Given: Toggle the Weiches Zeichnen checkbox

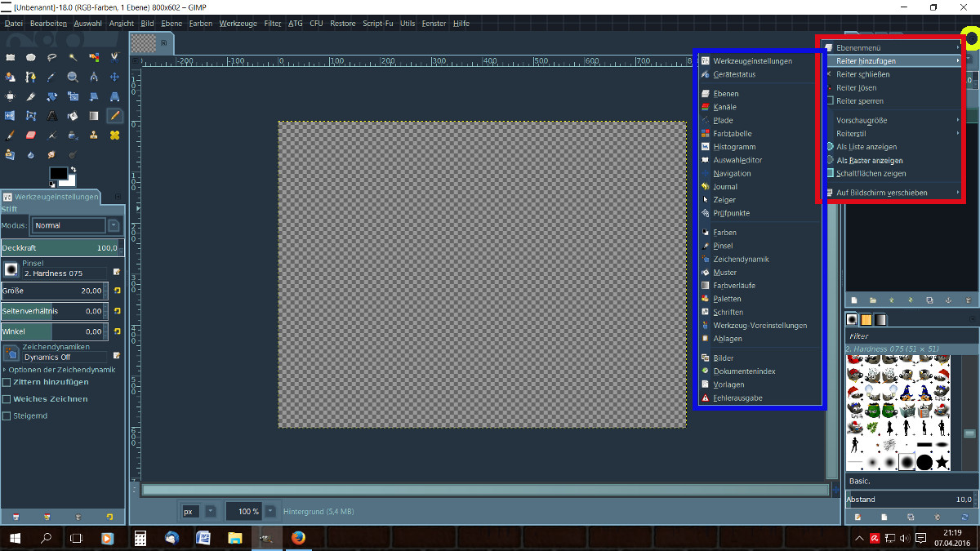Looking at the screenshot, I should click(x=7, y=399).
